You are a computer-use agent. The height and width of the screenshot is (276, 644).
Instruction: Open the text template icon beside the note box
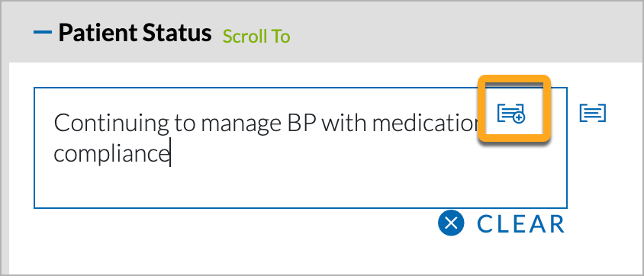pyautogui.click(x=593, y=113)
